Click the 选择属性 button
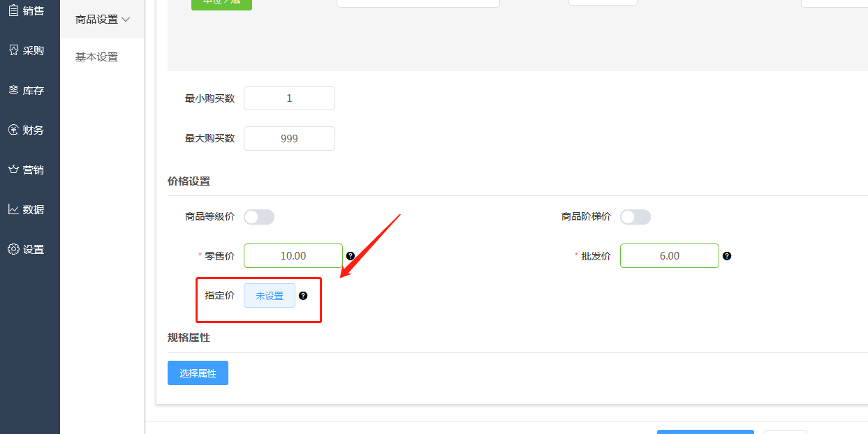 198,373
